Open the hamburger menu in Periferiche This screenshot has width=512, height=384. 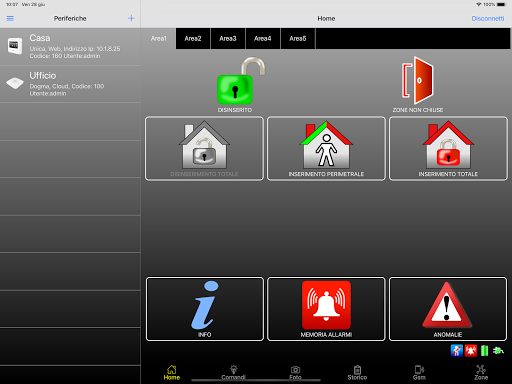coord(10,18)
